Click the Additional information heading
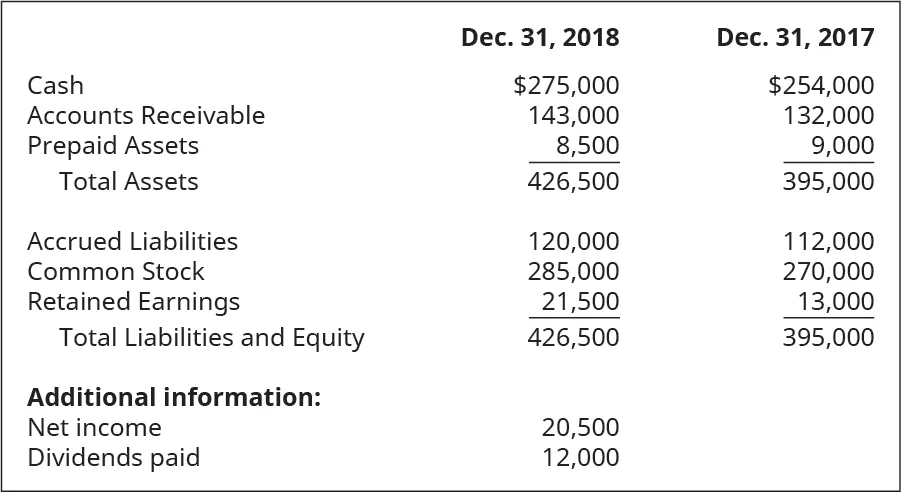 (174, 397)
